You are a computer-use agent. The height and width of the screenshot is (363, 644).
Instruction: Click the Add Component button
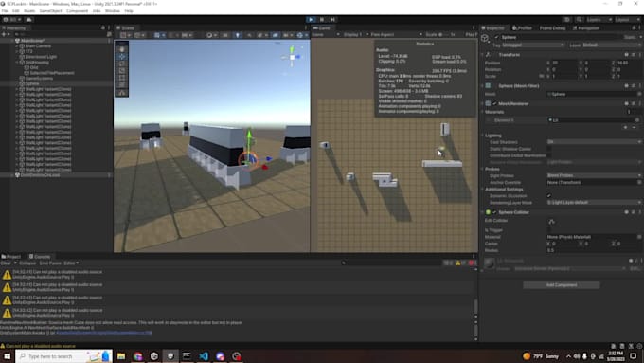click(561, 285)
